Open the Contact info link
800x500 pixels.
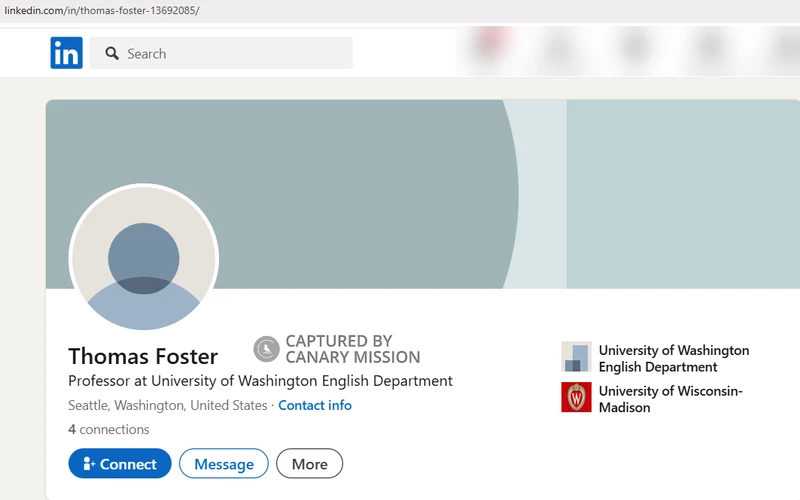(x=315, y=405)
